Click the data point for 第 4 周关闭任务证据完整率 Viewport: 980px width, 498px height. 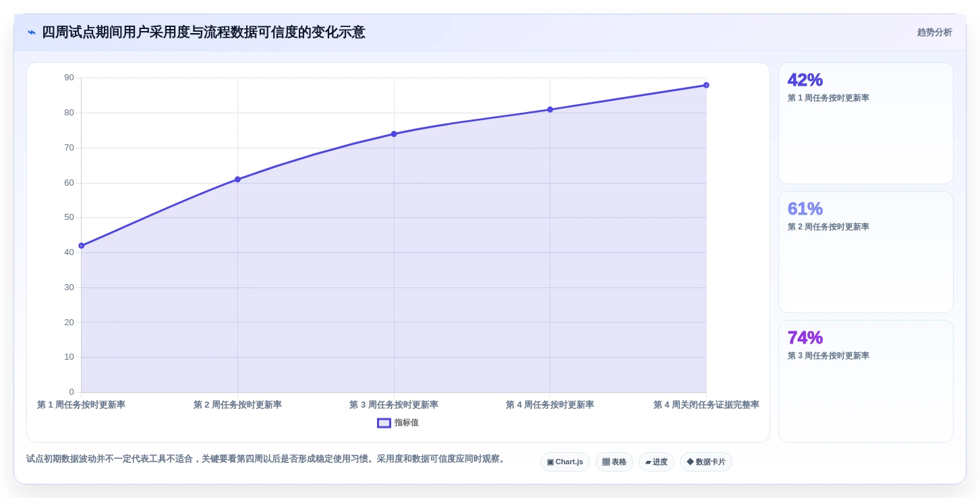(706, 85)
